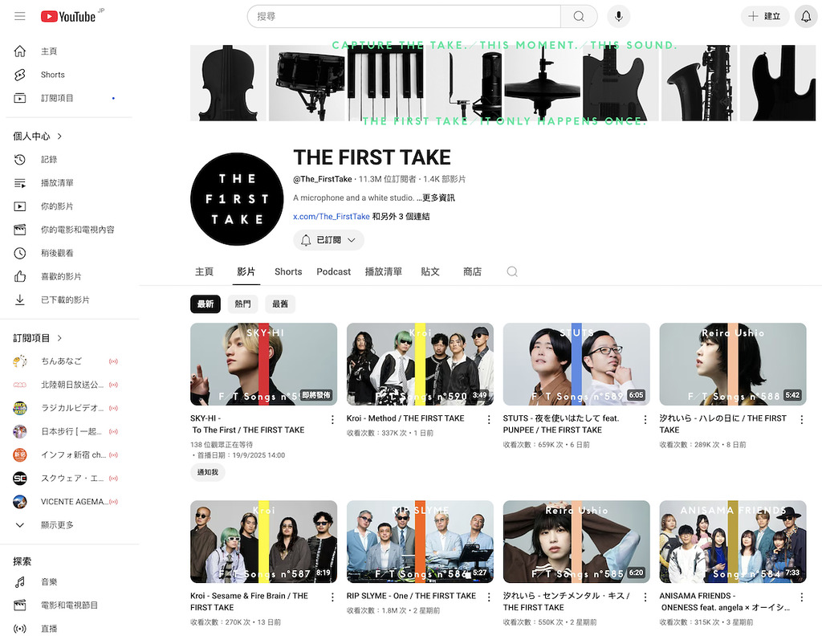Image resolution: width=822 pixels, height=644 pixels.
Task: Click 通知我 for SKY-HI premiere
Action: click(x=208, y=472)
